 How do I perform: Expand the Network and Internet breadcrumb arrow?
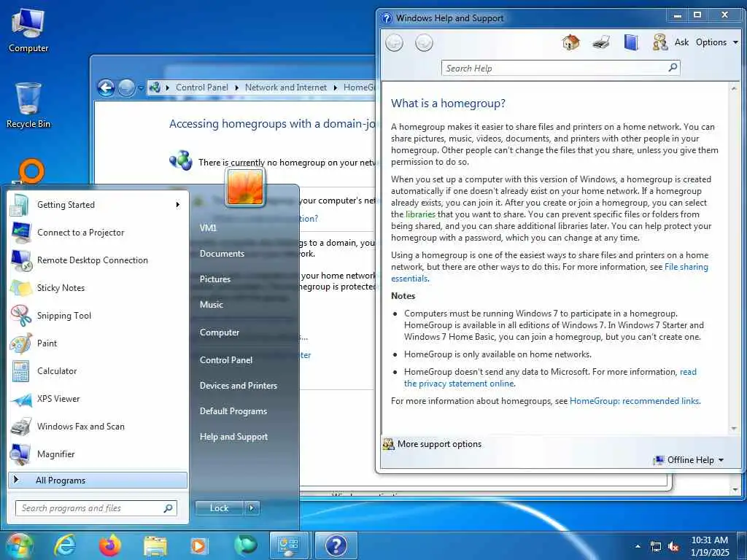pyautogui.click(x=335, y=87)
